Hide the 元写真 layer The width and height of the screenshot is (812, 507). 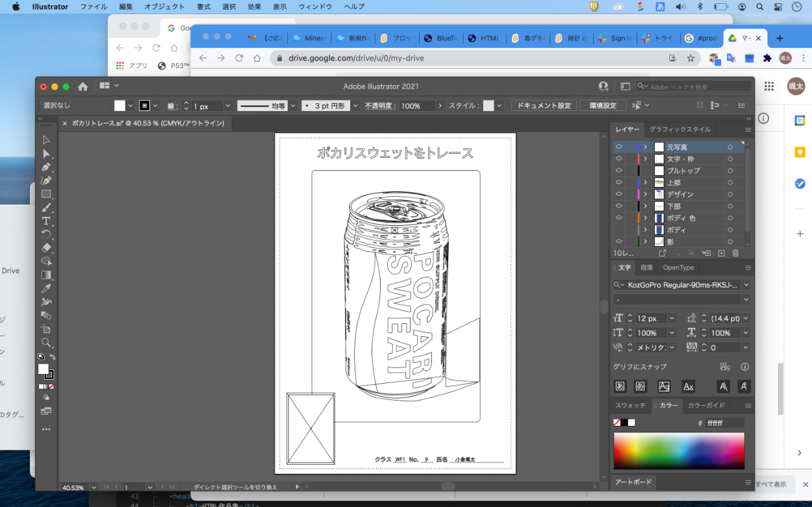coord(618,147)
